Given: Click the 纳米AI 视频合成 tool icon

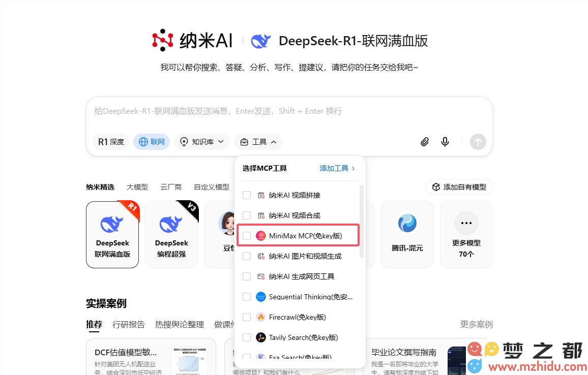Looking at the screenshot, I should click(x=261, y=215).
